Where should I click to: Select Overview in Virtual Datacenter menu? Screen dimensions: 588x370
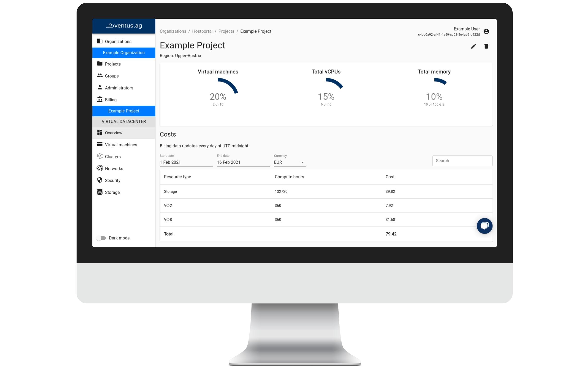(x=114, y=133)
